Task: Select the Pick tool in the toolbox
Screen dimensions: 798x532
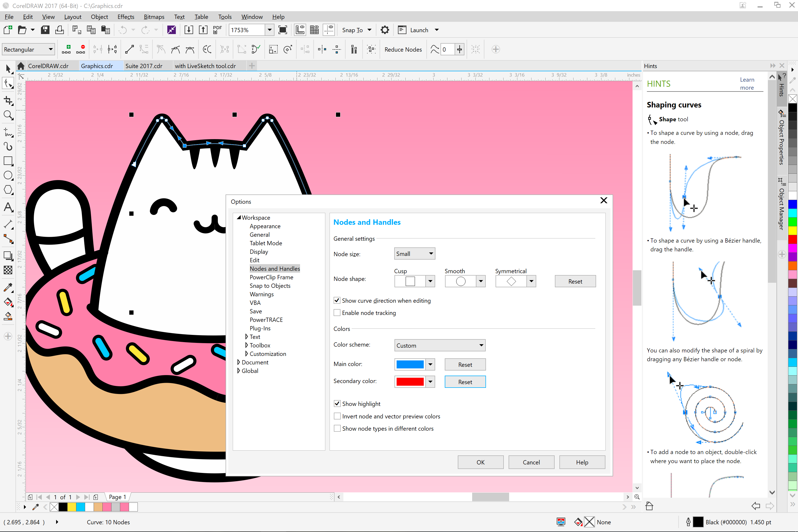Action: (x=8, y=69)
